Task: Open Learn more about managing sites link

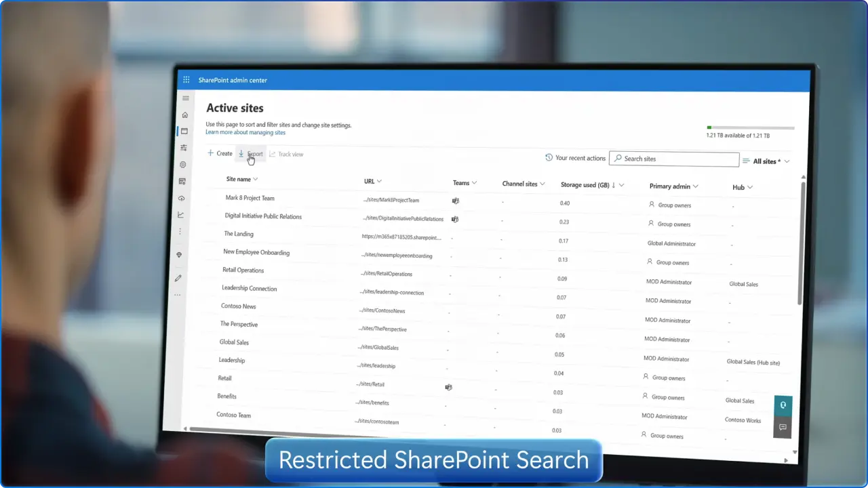Action: pos(245,133)
